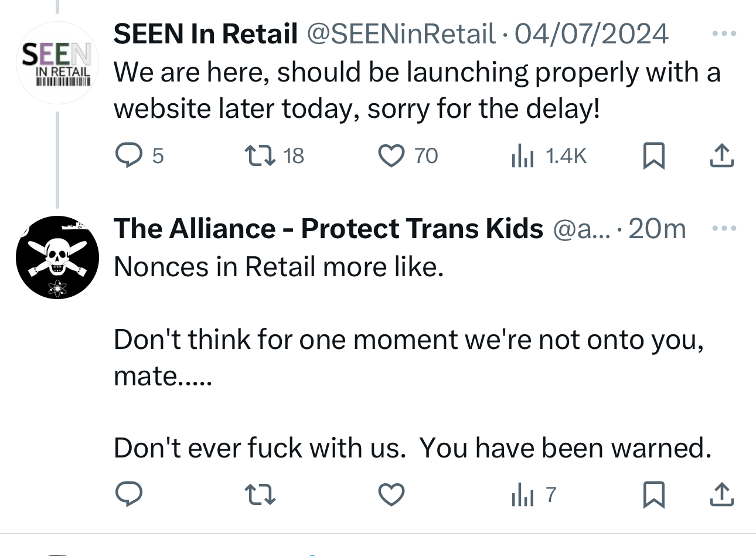The image size is (756, 556).
Task: Reply to the SEEN In Retail tweet
Action: click(x=129, y=155)
